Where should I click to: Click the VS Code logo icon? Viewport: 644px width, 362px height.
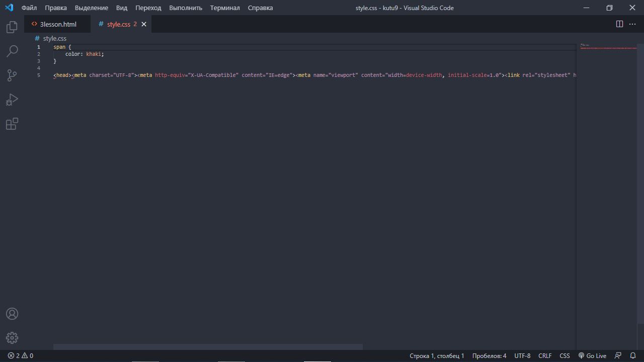point(9,8)
